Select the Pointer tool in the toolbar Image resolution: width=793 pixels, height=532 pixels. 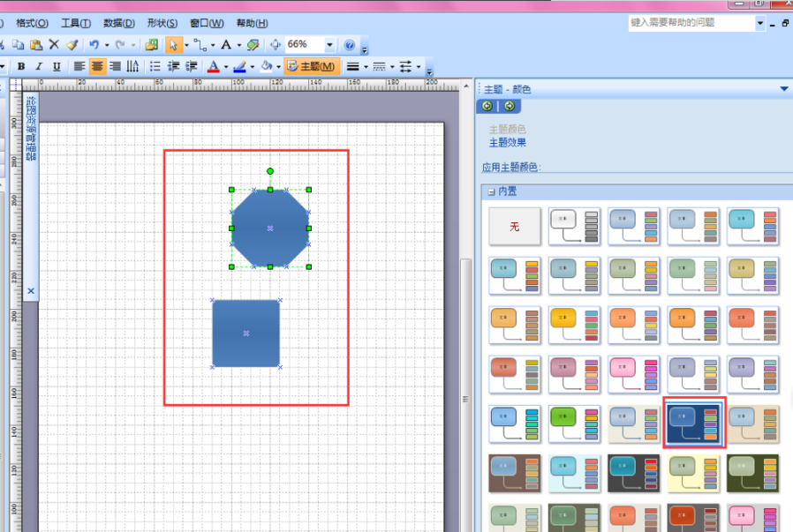pos(173,44)
